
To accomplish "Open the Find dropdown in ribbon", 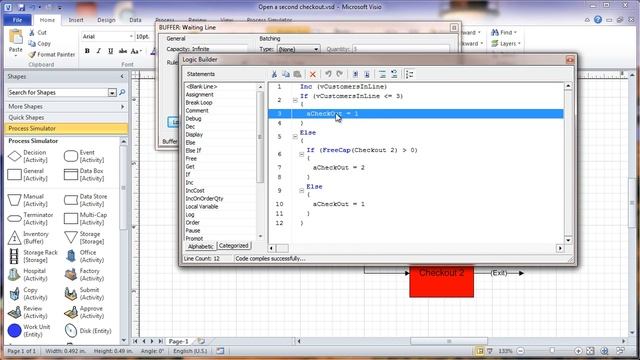I will (504, 32).
